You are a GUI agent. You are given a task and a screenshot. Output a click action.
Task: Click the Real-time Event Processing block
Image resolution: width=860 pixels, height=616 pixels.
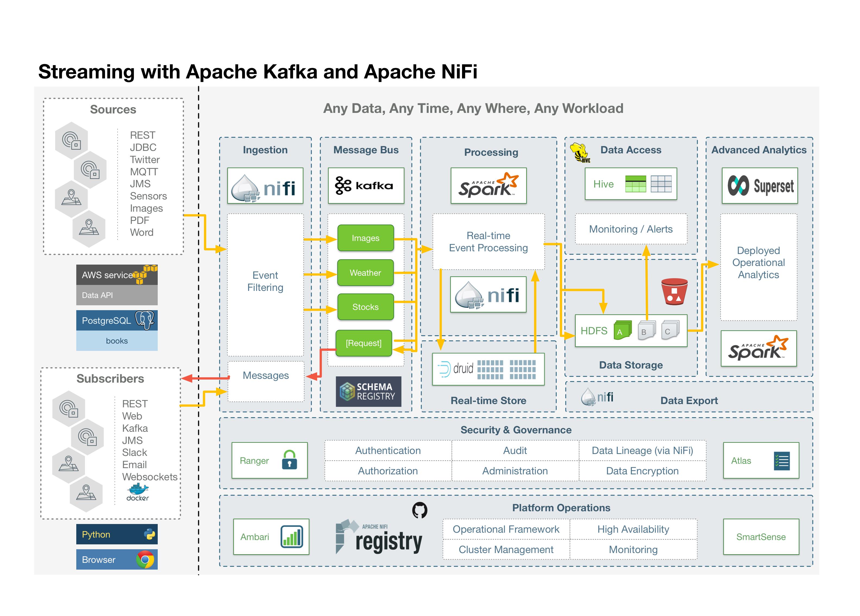tap(488, 242)
